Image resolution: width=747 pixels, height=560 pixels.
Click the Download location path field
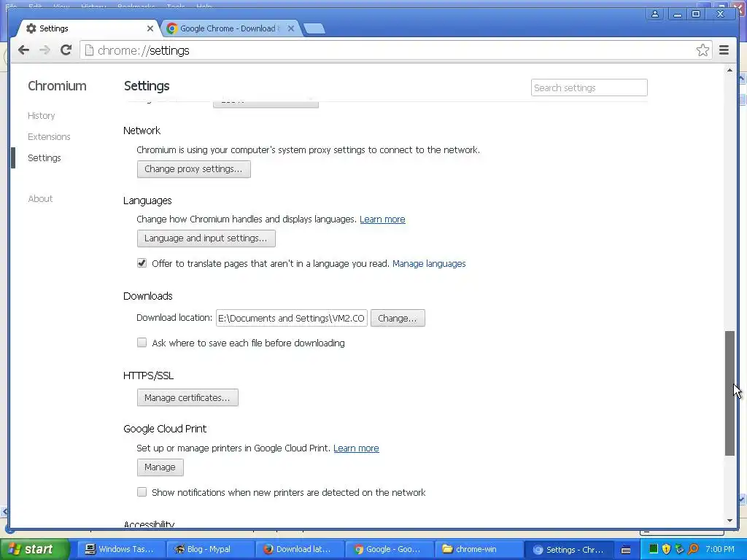[292, 318]
